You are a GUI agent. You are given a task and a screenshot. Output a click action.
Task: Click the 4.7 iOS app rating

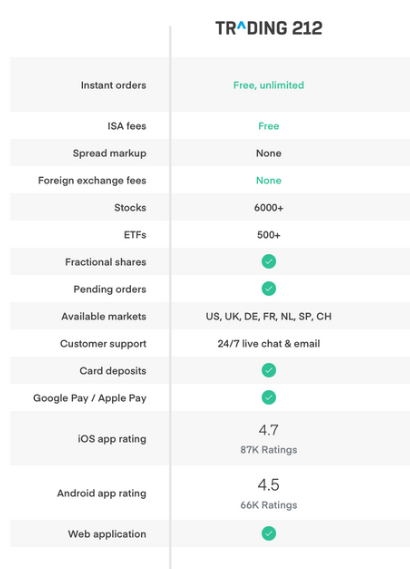268,430
